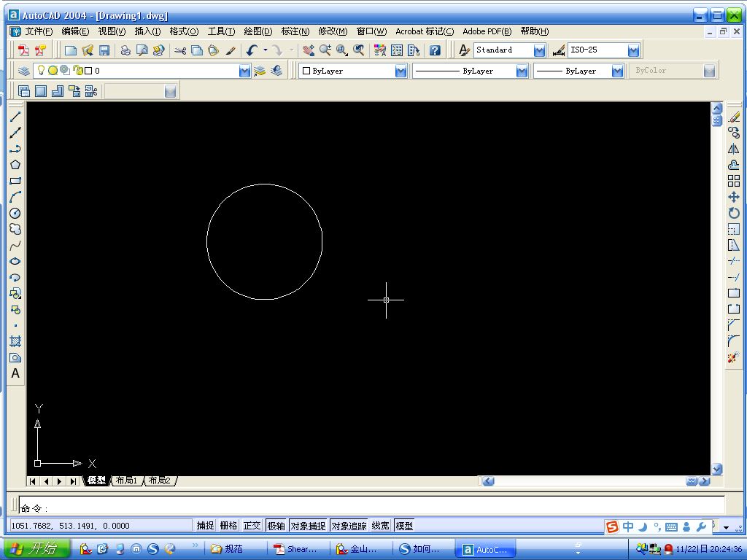The height and width of the screenshot is (560, 747).
Task: Click horizontal scrollbar left arrow
Action: [488, 481]
